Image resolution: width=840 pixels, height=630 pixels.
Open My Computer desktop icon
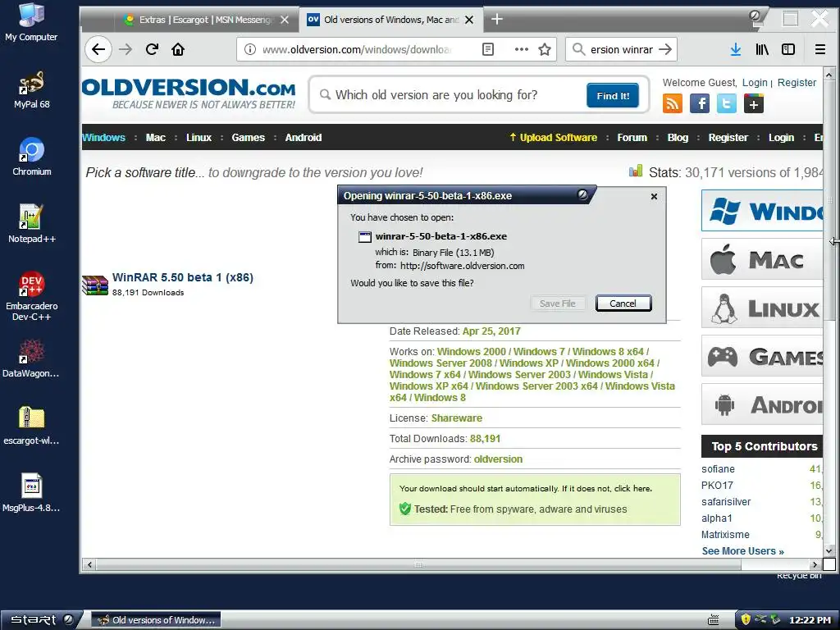coord(31,22)
